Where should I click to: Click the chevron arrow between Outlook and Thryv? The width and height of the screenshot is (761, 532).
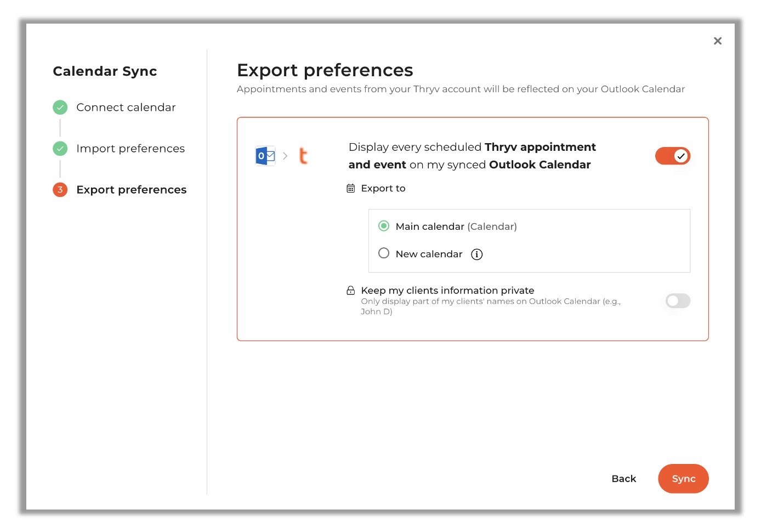click(285, 156)
